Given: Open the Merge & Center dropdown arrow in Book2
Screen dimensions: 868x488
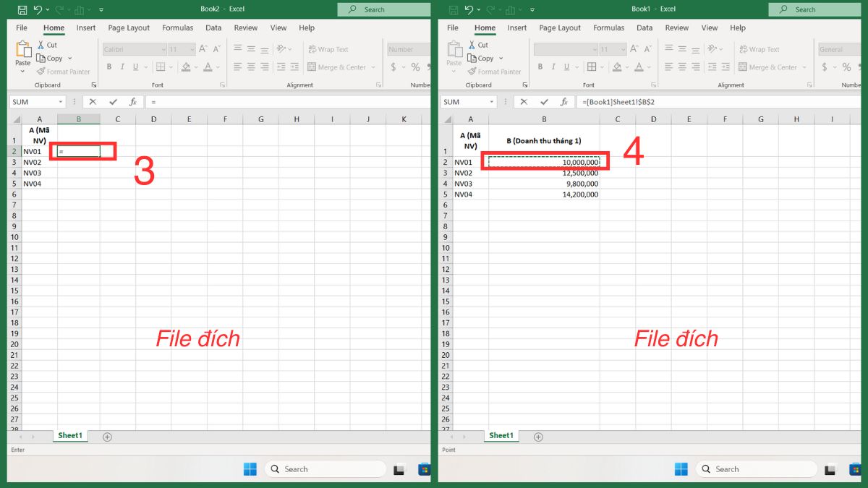Looking at the screenshot, I should pyautogui.click(x=373, y=67).
